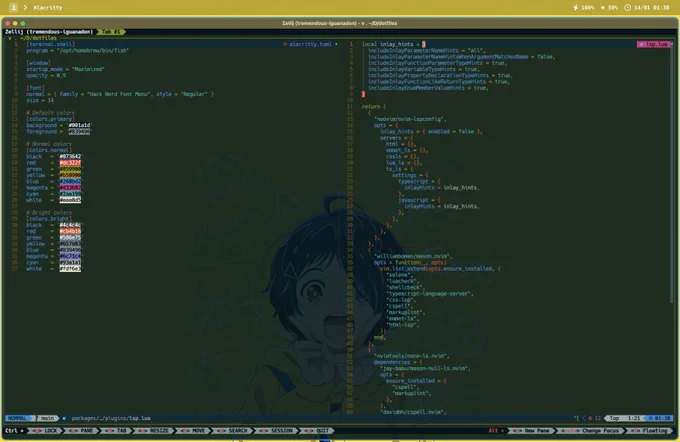Select Zellij tab 'Tab #1'

point(111,32)
